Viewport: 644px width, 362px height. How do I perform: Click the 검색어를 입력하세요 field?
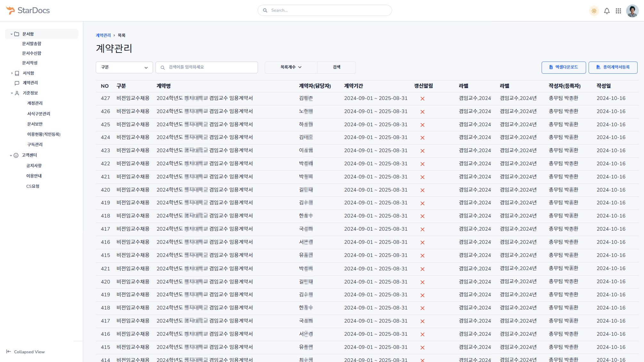(206, 67)
